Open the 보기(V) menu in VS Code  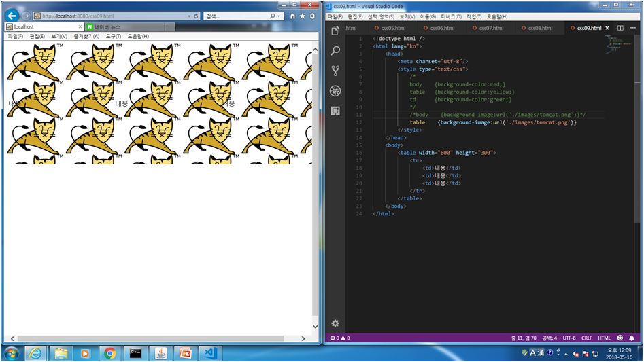[x=407, y=16]
